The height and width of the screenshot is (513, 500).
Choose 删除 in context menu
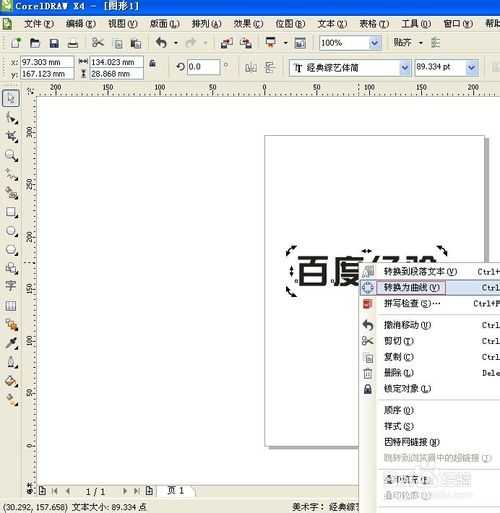(x=430, y=373)
